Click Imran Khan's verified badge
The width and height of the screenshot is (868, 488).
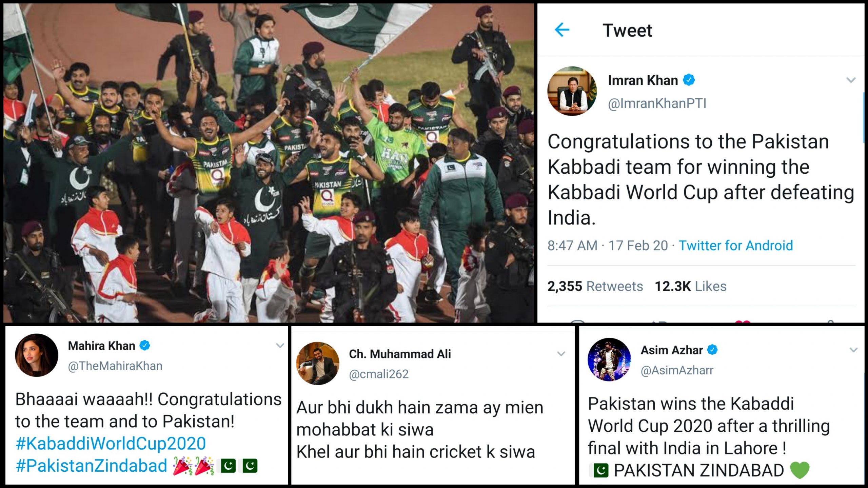click(689, 80)
